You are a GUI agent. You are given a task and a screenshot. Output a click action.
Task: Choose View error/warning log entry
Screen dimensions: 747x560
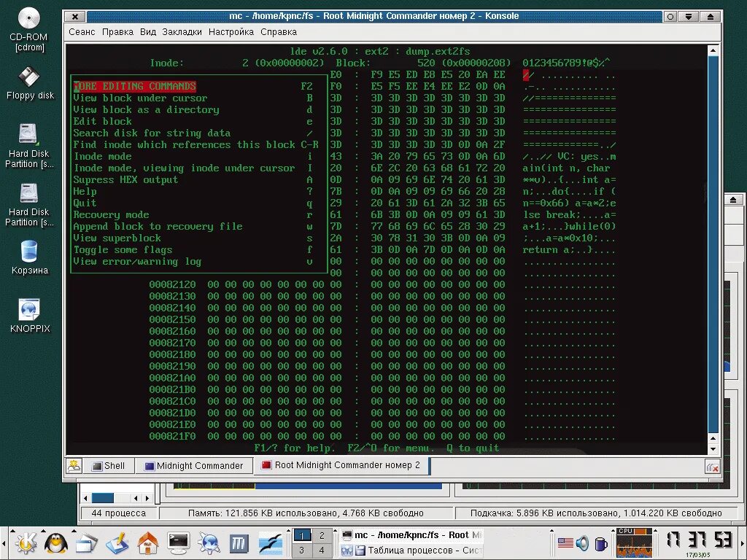(x=193, y=261)
